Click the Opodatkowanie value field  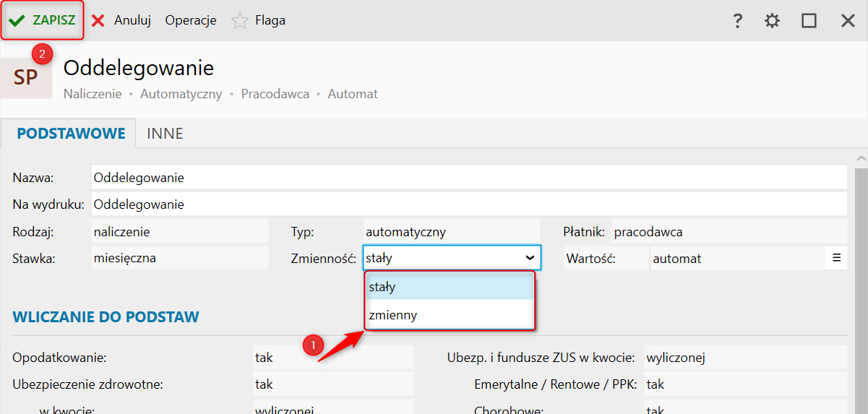[332, 357]
